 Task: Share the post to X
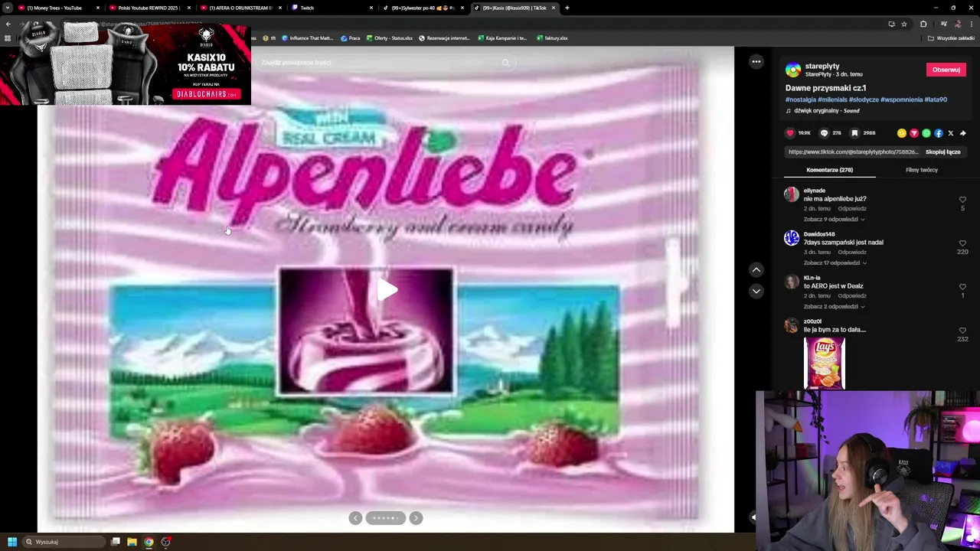coord(951,133)
